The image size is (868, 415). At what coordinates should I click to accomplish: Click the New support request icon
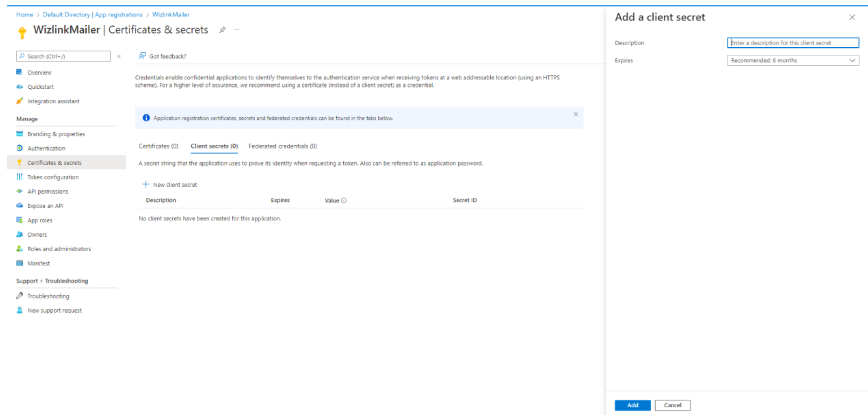coord(19,310)
